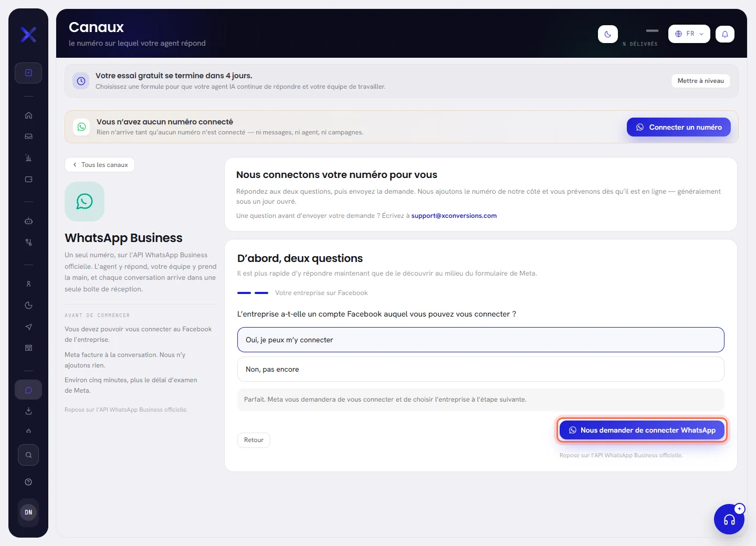Viewport: 756px width, 546px height.
Task: Open the robot agent icon in the sidebar
Action: [28, 221]
